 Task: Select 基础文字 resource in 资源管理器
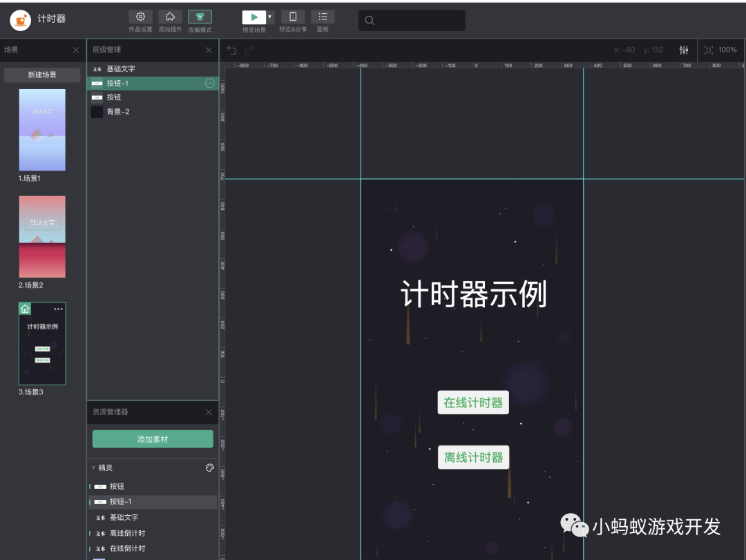153,517
